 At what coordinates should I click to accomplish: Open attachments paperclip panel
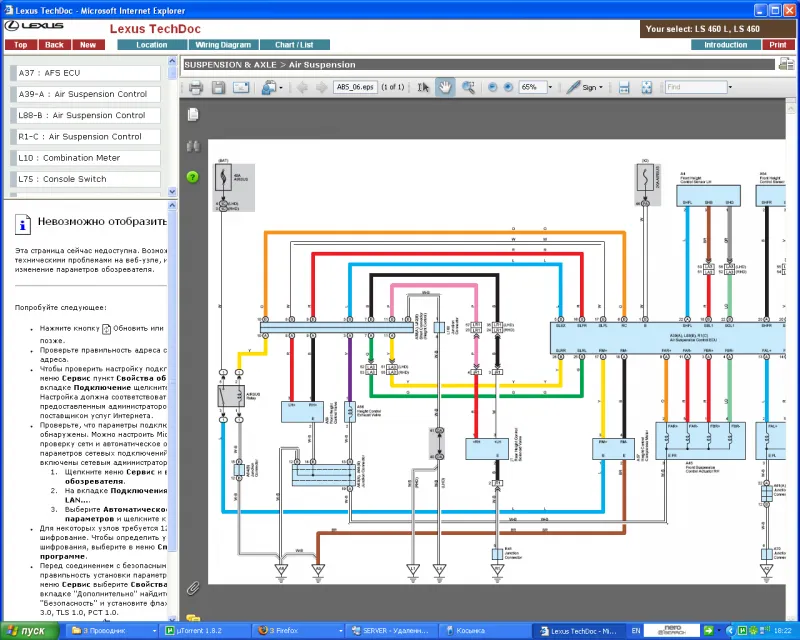click(193, 587)
